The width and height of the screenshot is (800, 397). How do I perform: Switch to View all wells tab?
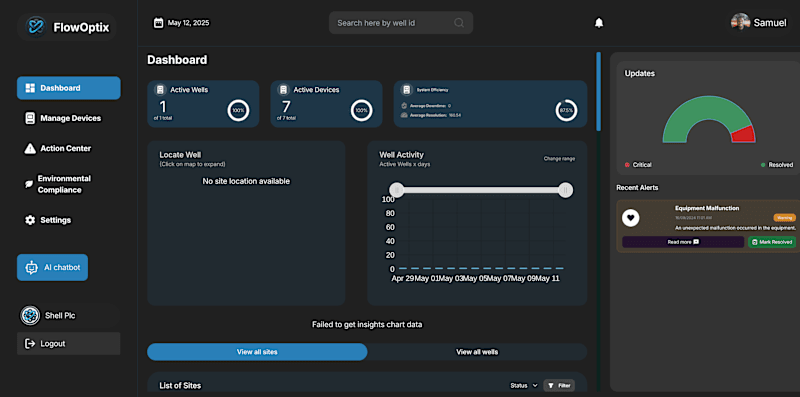[x=477, y=352]
